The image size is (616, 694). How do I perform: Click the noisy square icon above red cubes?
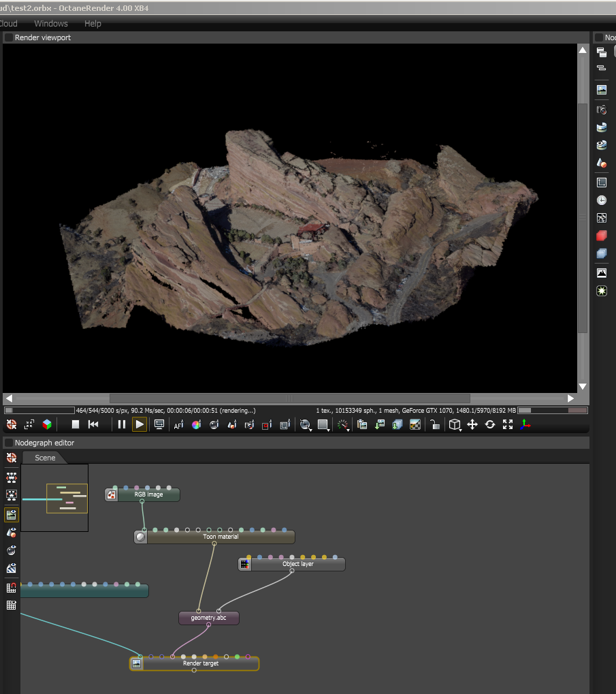coord(602,218)
